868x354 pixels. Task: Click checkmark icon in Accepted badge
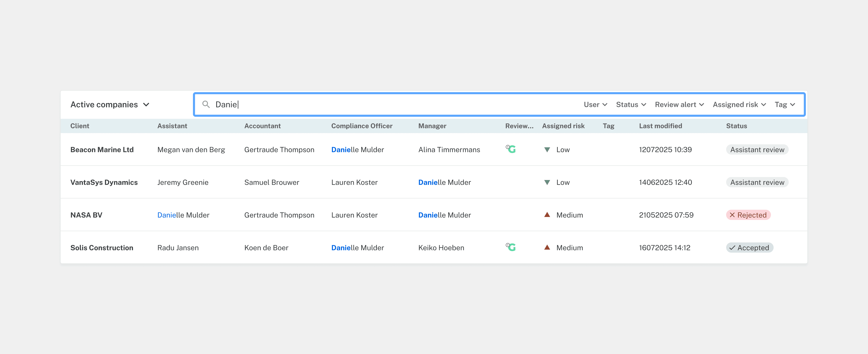coord(732,248)
